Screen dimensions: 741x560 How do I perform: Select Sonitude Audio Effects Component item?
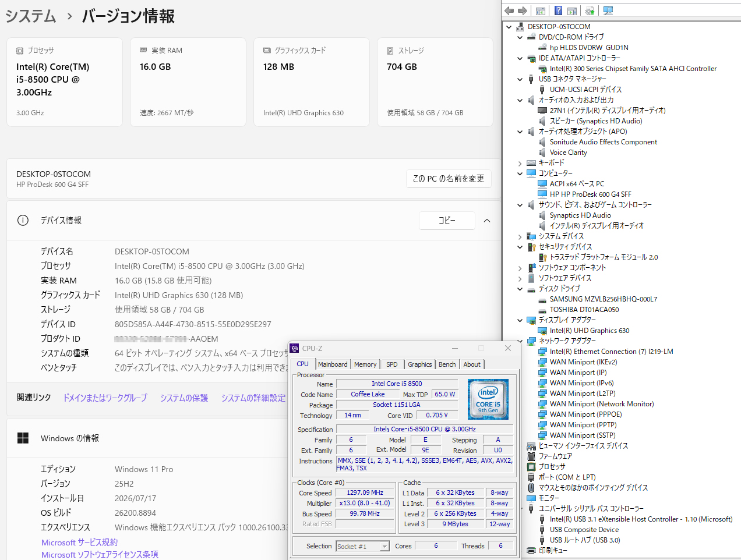click(604, 142)
